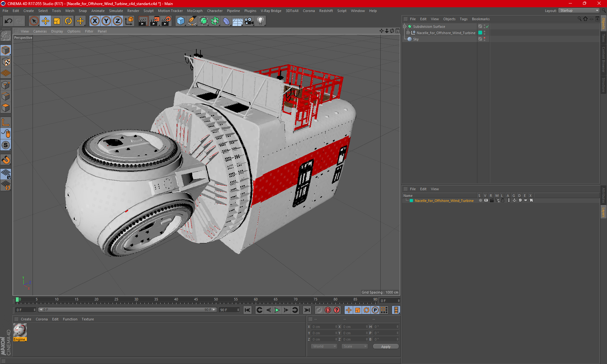The width and height of the screenshot is (607, 364).
Task: Open the Simulate menu
Action: 116,11
